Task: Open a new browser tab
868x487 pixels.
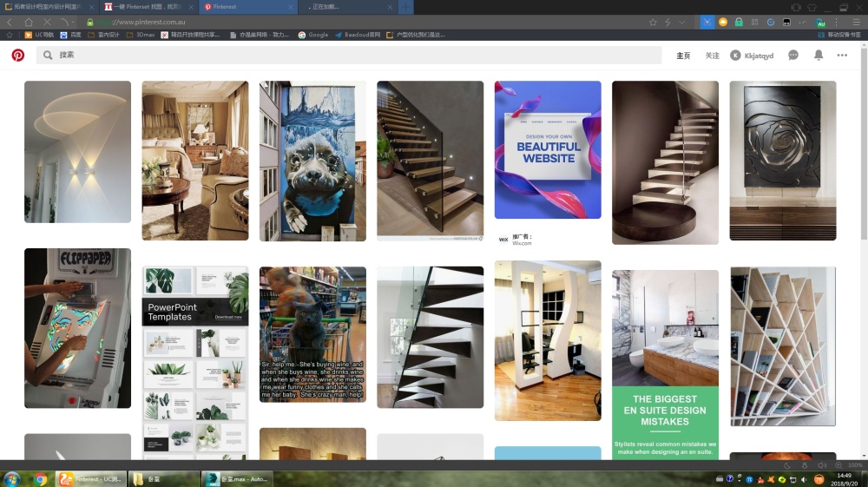Action: tap(405, 7)
